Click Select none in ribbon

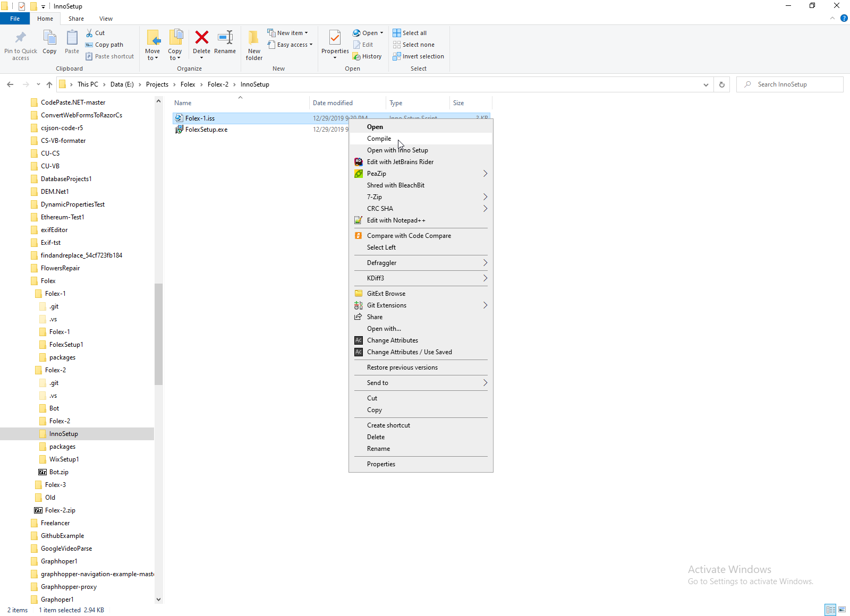tap(413, 45)
